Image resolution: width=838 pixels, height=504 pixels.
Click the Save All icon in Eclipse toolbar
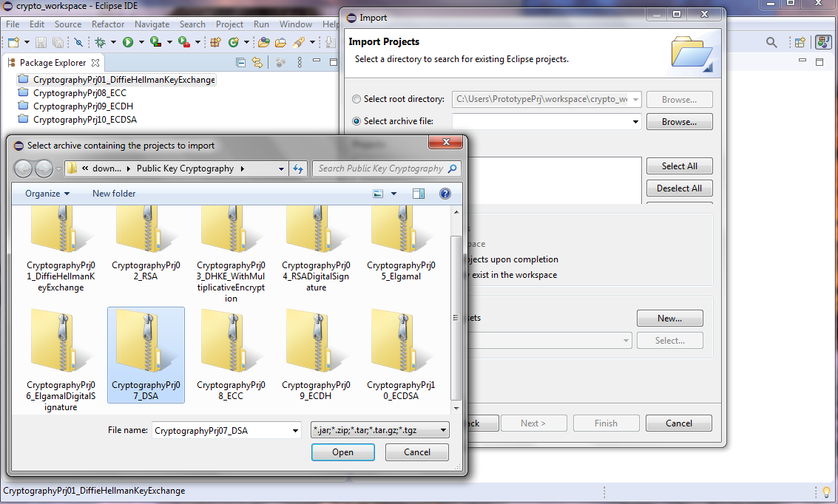(58, 42)
